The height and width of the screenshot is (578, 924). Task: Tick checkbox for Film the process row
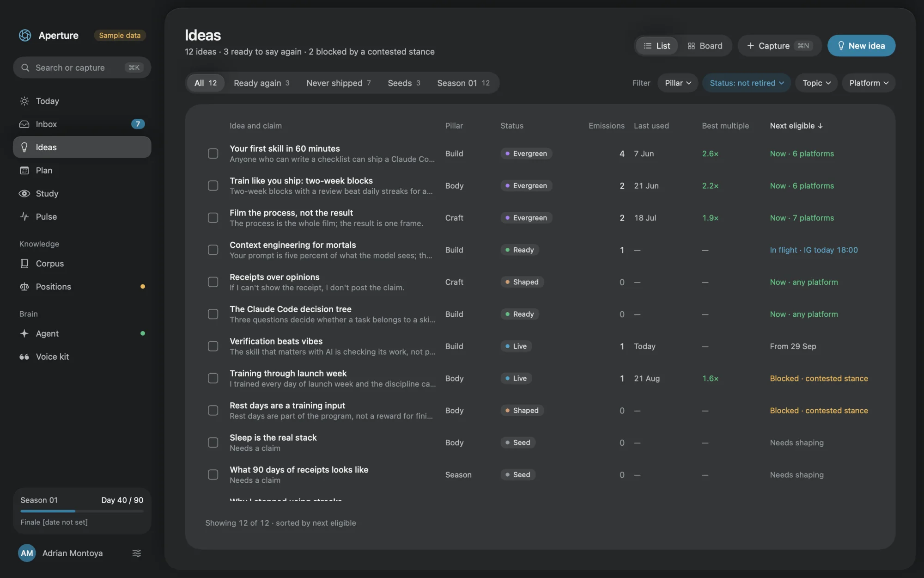pyautogui.click(x=213, y=218)
